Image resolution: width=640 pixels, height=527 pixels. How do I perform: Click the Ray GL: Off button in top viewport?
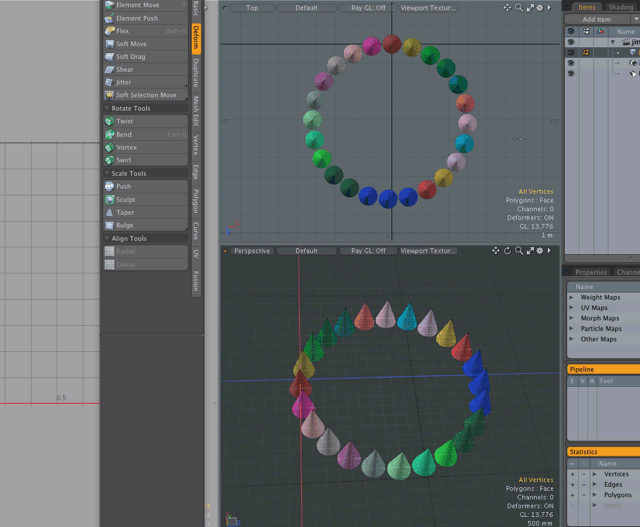(x=368, y=8)
